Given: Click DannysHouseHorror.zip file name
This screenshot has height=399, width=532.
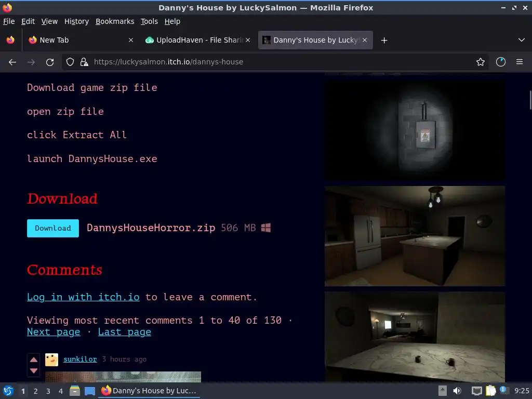Looking at the screenshot, I should pos(151,228).
